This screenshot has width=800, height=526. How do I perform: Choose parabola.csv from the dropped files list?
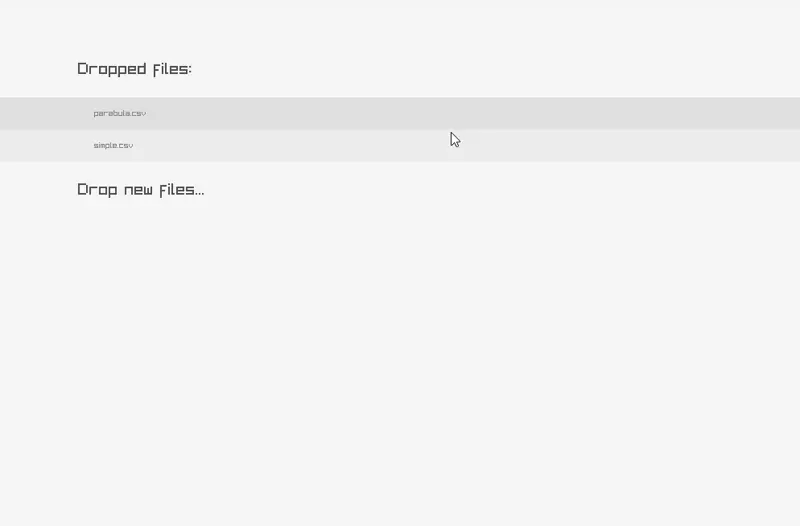[120, 113]
